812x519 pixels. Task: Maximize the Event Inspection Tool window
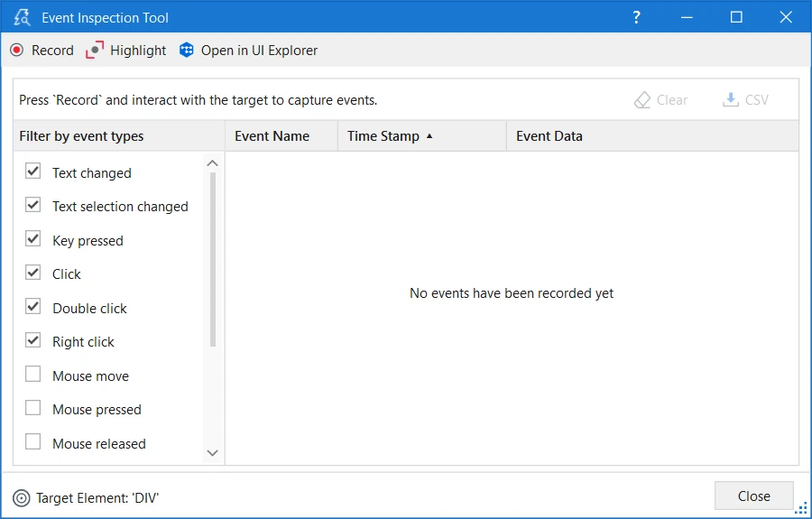click(x=736, y=17)
